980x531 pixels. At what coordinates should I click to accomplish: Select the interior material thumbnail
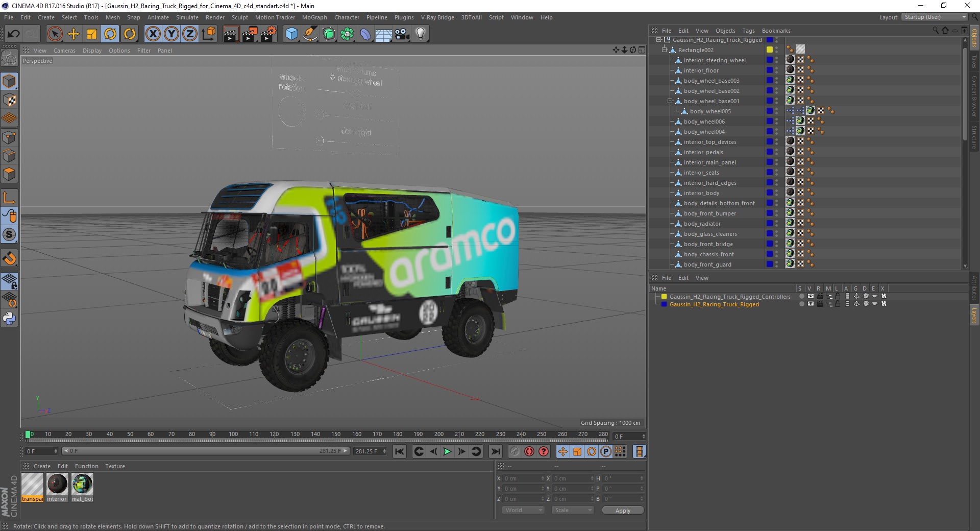click(57, 487)
